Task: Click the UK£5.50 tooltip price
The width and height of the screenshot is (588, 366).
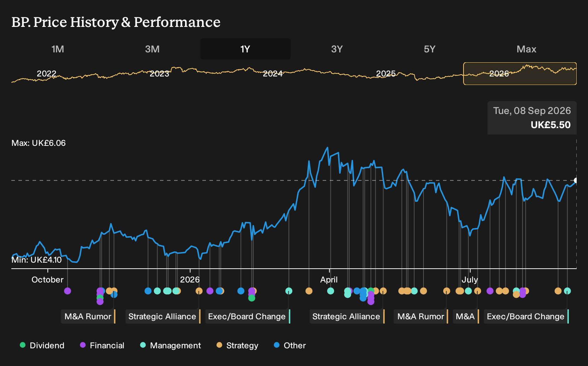Action: (550, 125)
